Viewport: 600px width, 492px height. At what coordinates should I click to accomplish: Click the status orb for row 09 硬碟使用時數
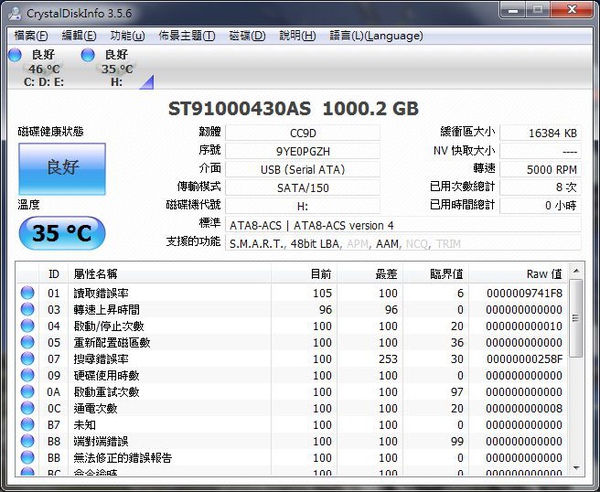click(x=27, y=375)
